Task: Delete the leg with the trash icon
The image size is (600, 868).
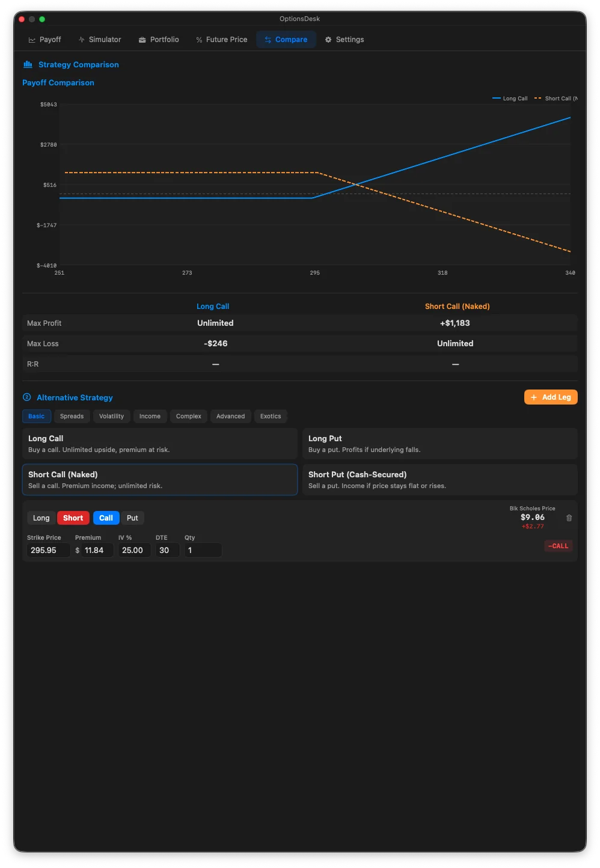Action: pyautogui.click(x=569, y=518)
